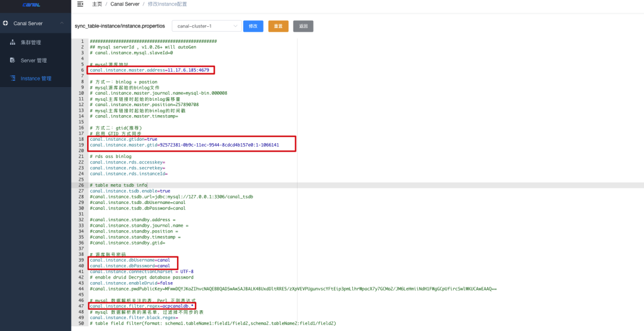Click line #canal.instance.tsdb.dbPassword=canal
This screenshot has height=331, width=644.
(138, 208)
